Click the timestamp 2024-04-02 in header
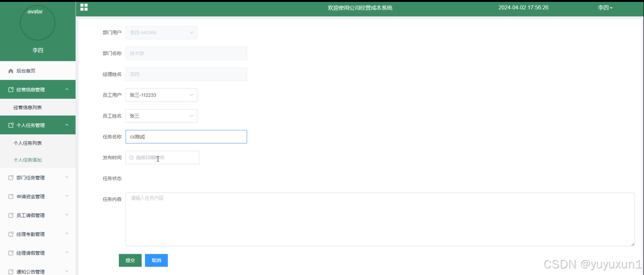The width and height of the screenshot is (644, 275). [x=523, y=8]
